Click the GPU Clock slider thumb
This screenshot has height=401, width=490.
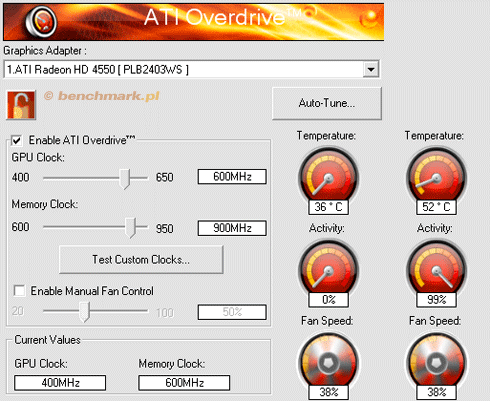pos(125,179)
